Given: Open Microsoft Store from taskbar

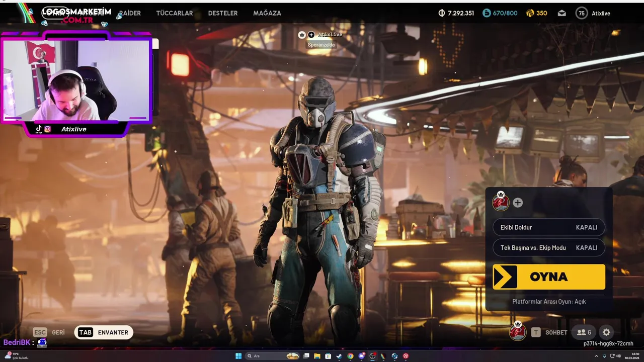Looking at the screenshot, I should (x=328, y=356).
